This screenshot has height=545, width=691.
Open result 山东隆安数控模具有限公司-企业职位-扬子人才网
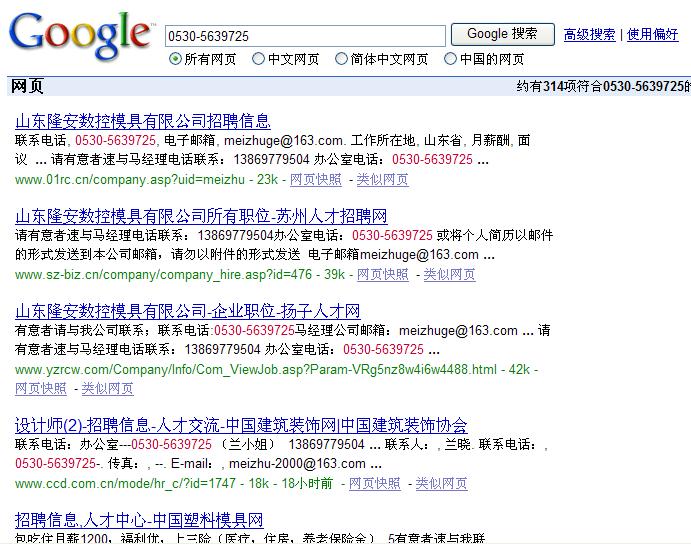click(187, 311)
